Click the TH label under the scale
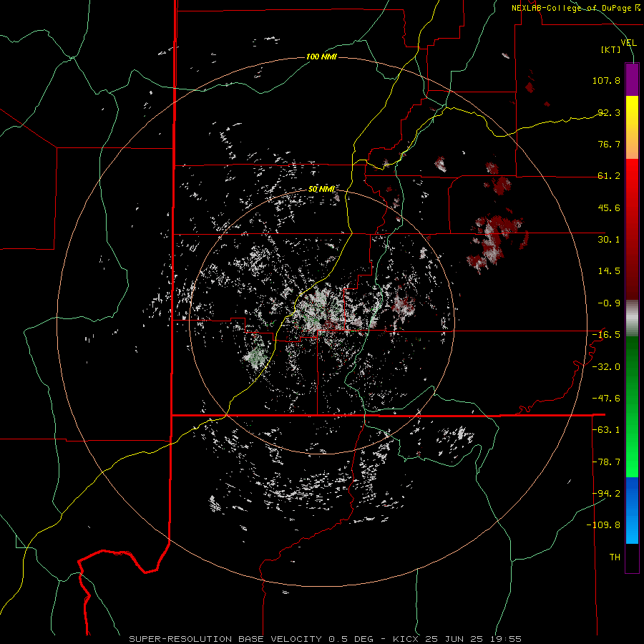This screenshot has height=644, width=644. 615,557
